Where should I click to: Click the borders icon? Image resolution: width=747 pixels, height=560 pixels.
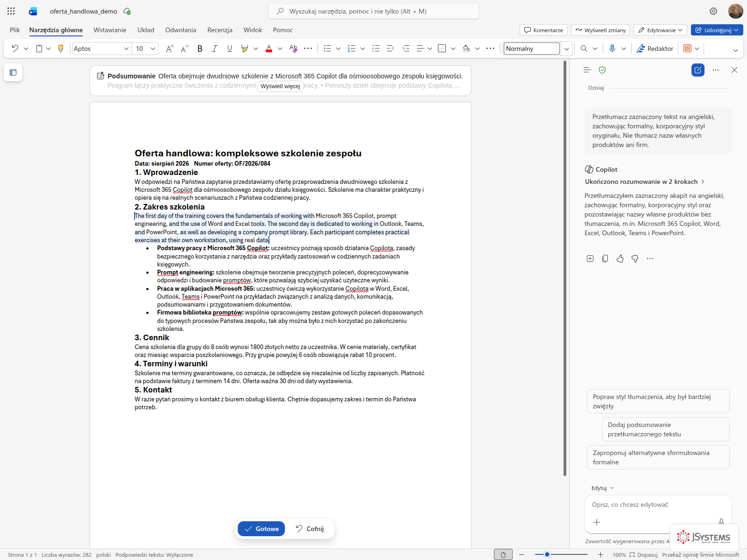(x=442, y=49)
